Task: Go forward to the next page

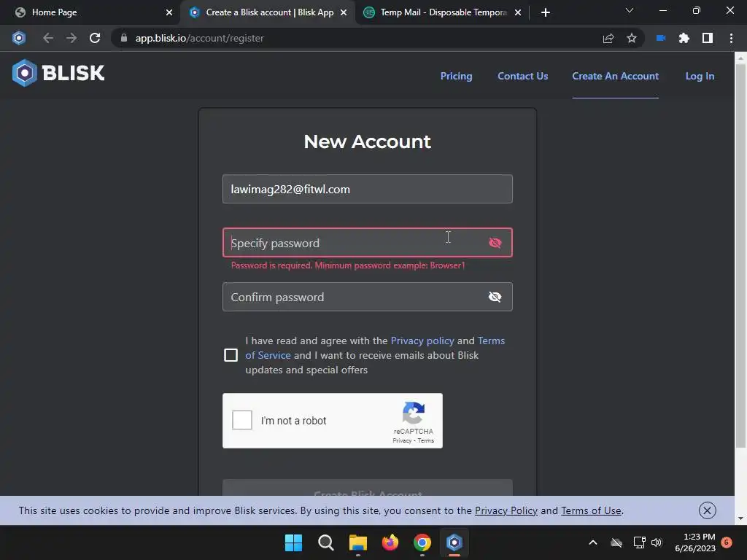Action: pos(71,38)
